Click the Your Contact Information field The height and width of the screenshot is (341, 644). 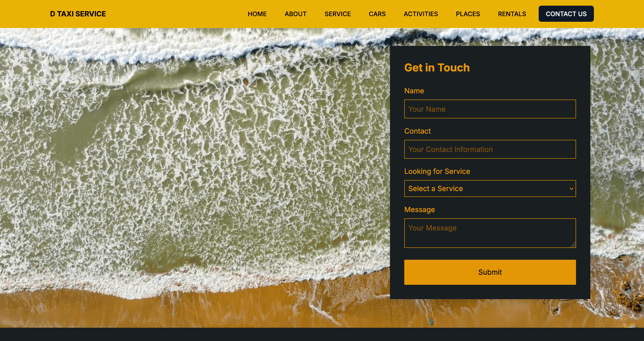point(489,149)
